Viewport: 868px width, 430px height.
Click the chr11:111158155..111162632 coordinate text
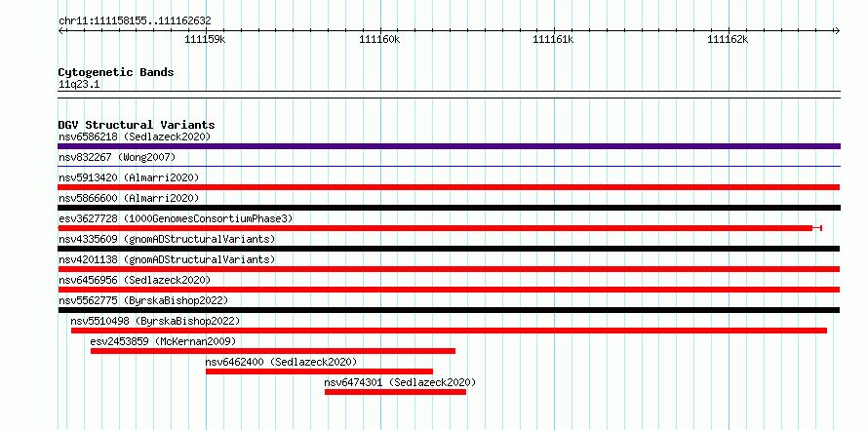(x=135, y=21)
